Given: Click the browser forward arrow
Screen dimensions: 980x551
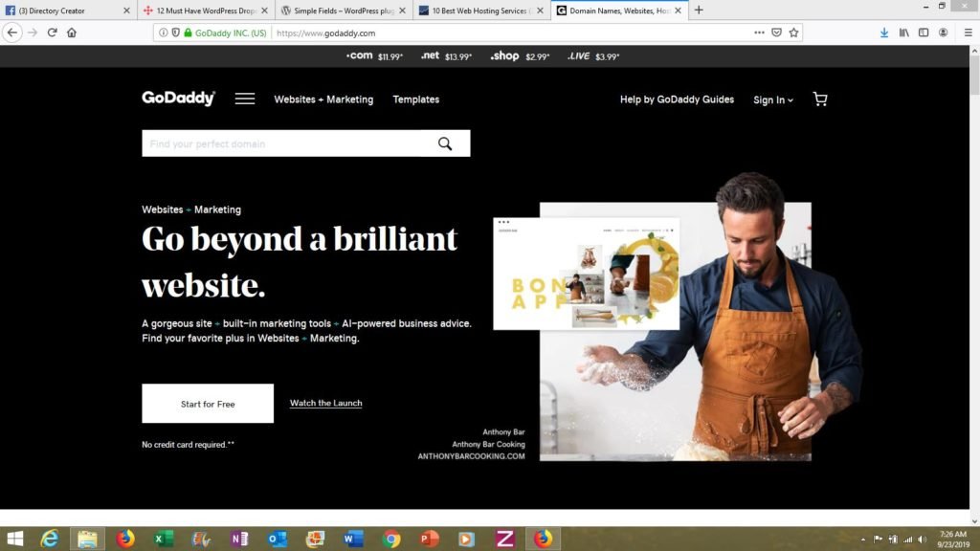Looking at the screenshot, I should point(33,33).
